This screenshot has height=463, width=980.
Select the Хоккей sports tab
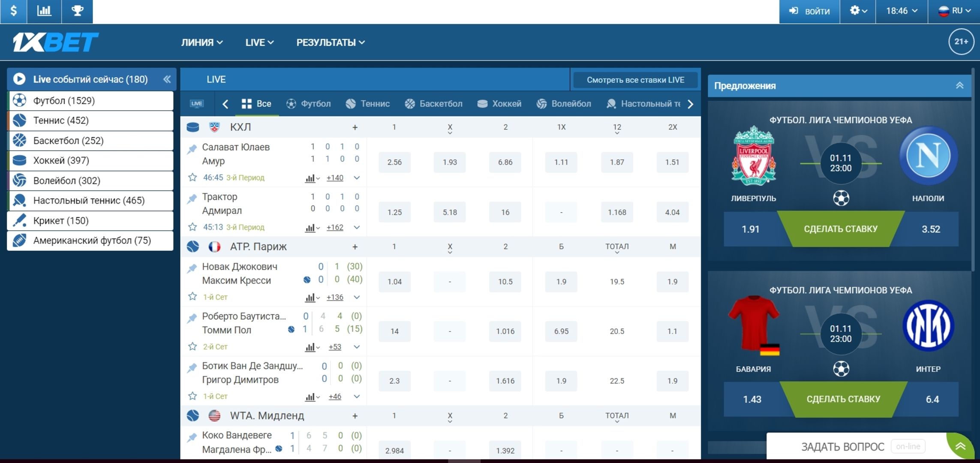pyautogui.click(x=499, y=104)
